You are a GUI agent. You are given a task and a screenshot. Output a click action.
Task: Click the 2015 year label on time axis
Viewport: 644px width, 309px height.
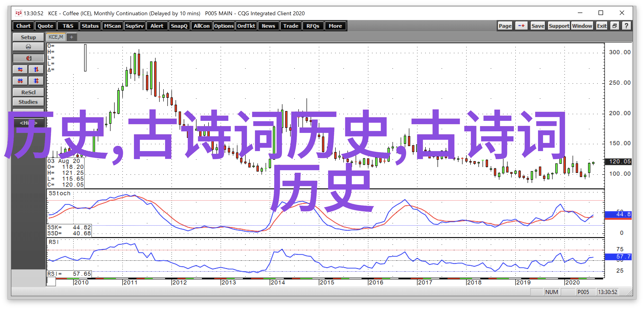click(327, 282)
